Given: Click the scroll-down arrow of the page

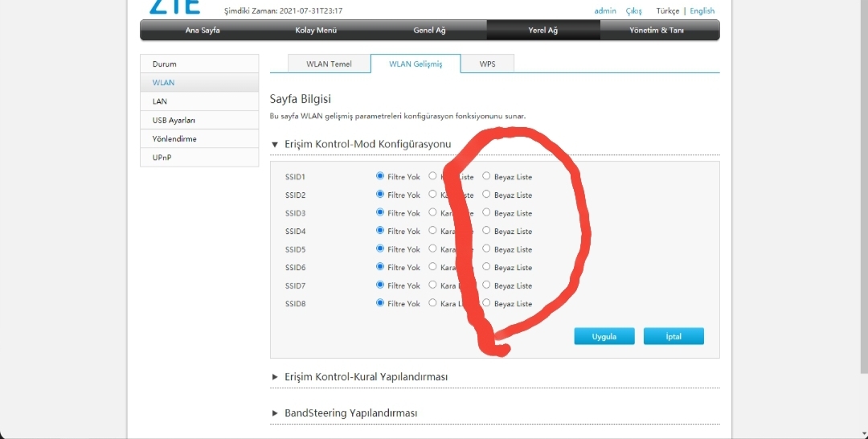Looking at the screenshot, I should coord(865,434).
